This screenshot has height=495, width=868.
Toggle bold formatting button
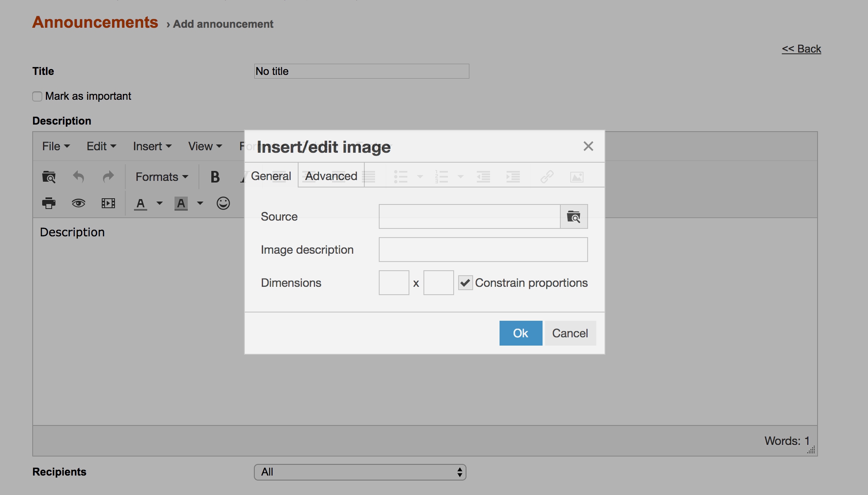[215, 177]
